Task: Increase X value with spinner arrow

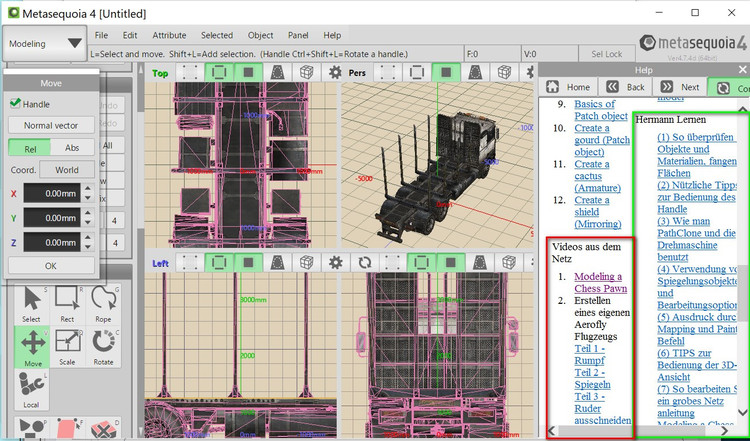Action: 87,189
